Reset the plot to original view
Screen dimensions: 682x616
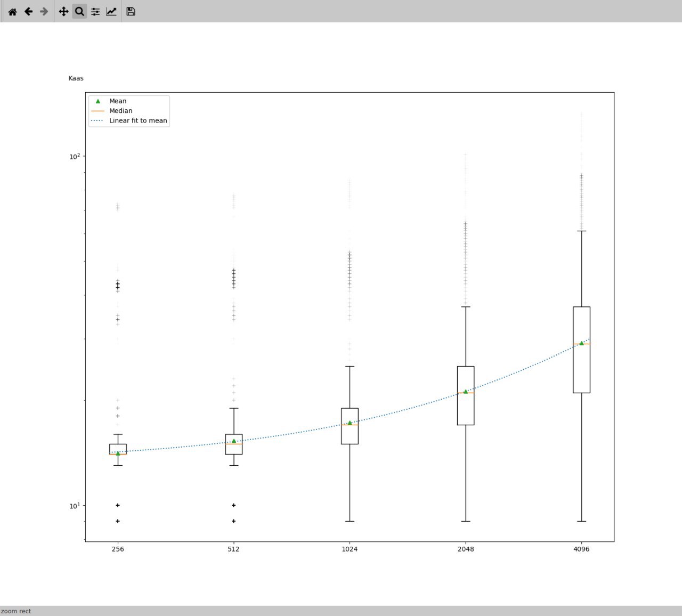12,11
